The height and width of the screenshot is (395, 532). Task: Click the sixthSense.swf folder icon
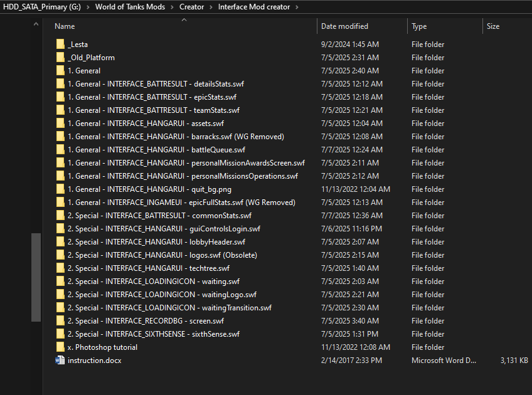point(60,334)
